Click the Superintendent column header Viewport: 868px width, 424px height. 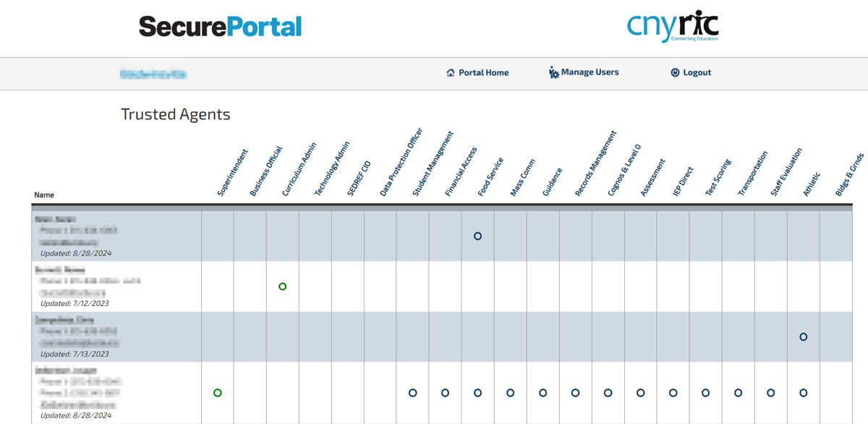(x=232, y=174)
